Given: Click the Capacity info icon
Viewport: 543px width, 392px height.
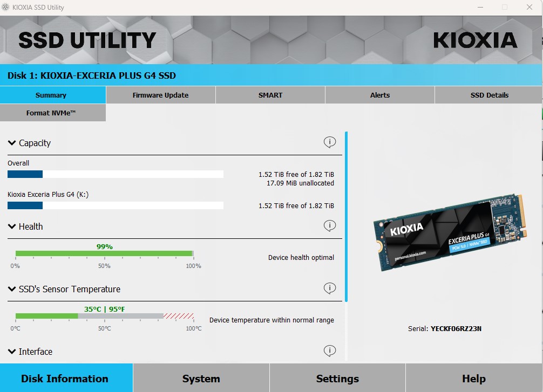Looking at the screenshot, I should pos(329,142).
